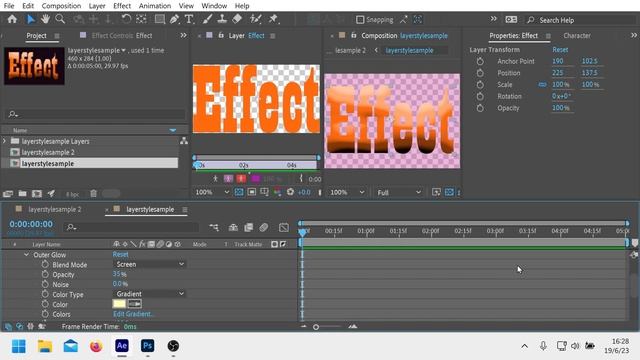Click the new composition icon in Project panel

click(x=37, y=193)
